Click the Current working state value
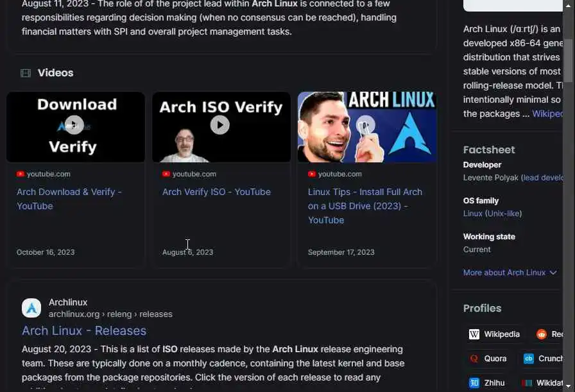This screenshot has width=575, height=392. pyautogui.click(x=476, y=250)
